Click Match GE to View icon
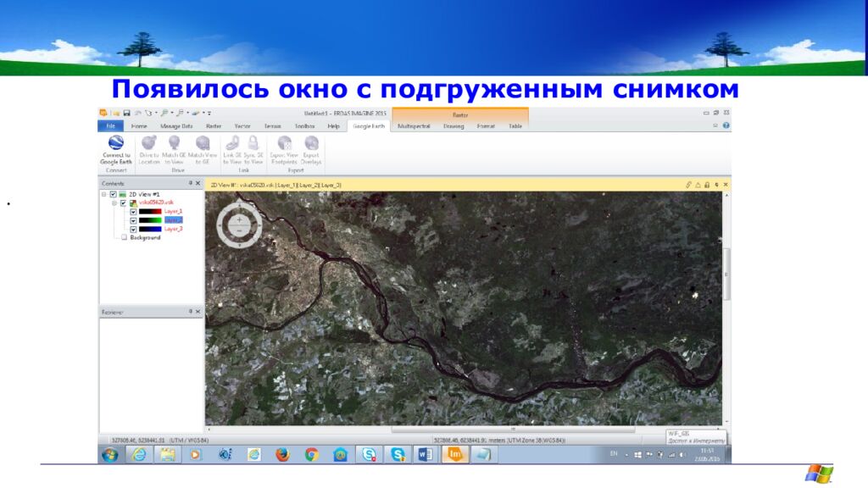This screenshot has height=488, width=868. click(x=174, y=144)
